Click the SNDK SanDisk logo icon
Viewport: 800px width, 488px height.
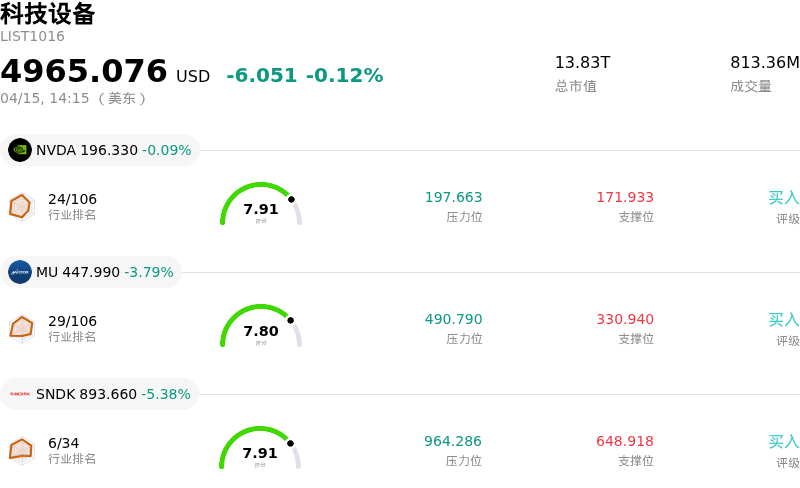tap(20, 394)
